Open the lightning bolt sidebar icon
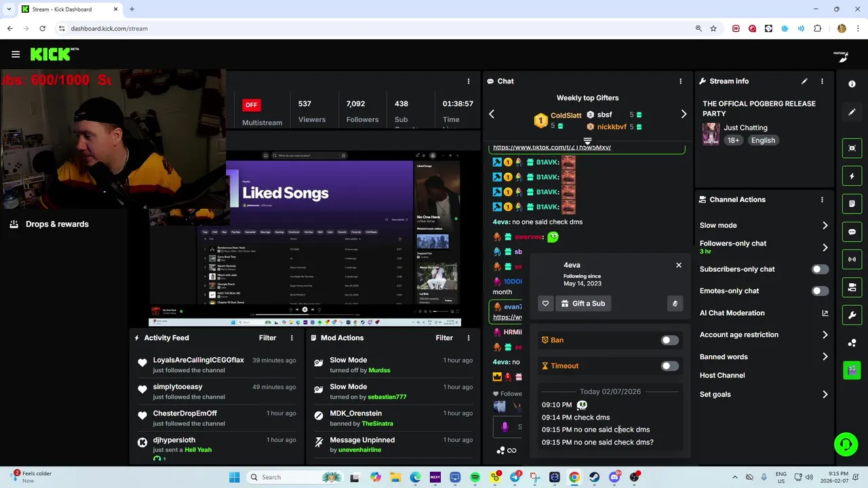 [852, 176]
